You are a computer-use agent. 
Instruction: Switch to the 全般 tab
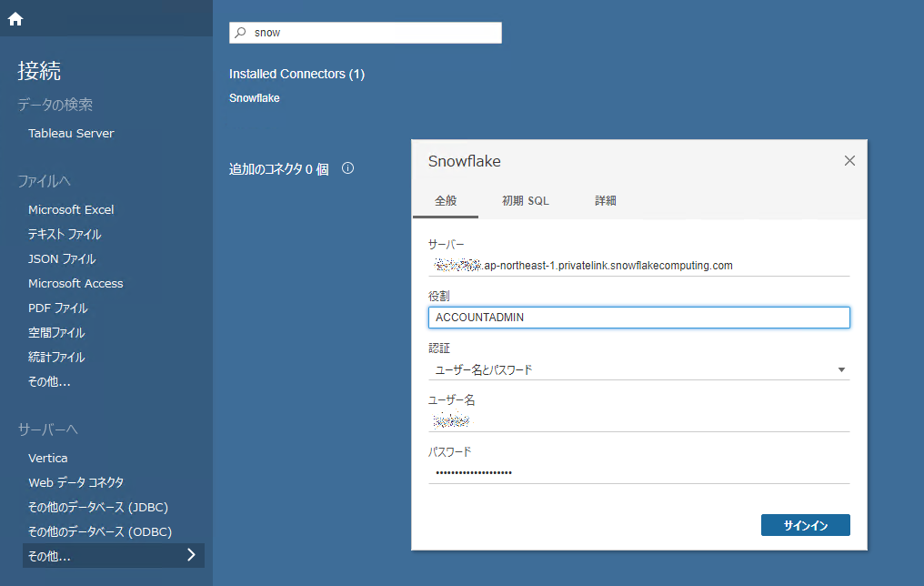[446, 200]
